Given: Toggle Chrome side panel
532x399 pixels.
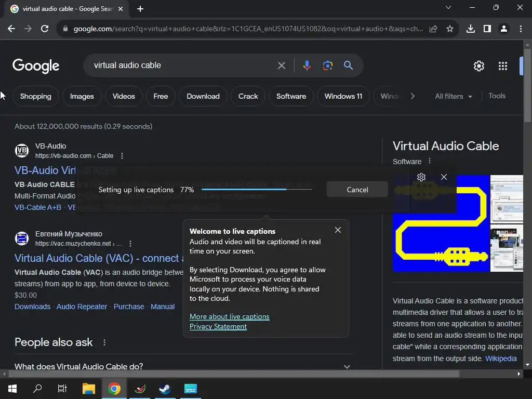Looking at the screenshot, I should tap(487, 29).
